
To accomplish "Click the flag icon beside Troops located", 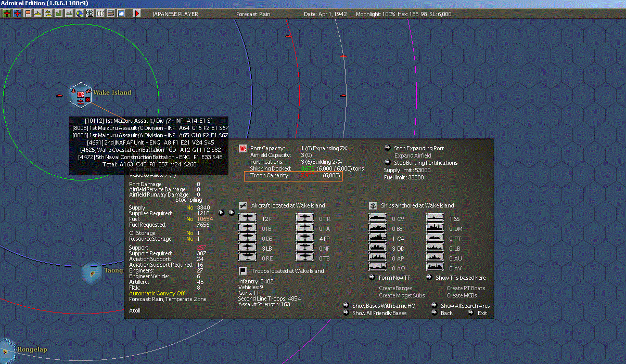I will tap(242, 271).
